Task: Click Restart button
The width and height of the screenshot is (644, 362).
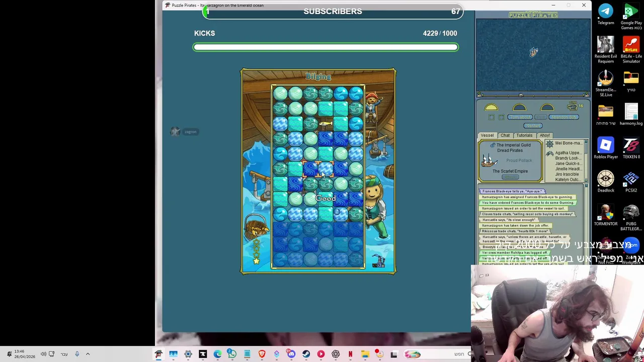Action: point(533,126)
